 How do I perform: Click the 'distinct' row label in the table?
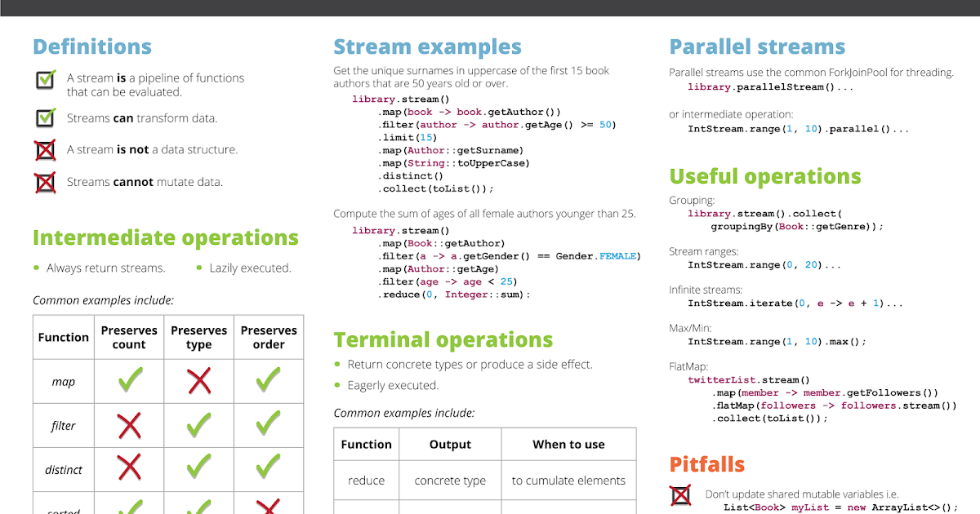point(64,470)
